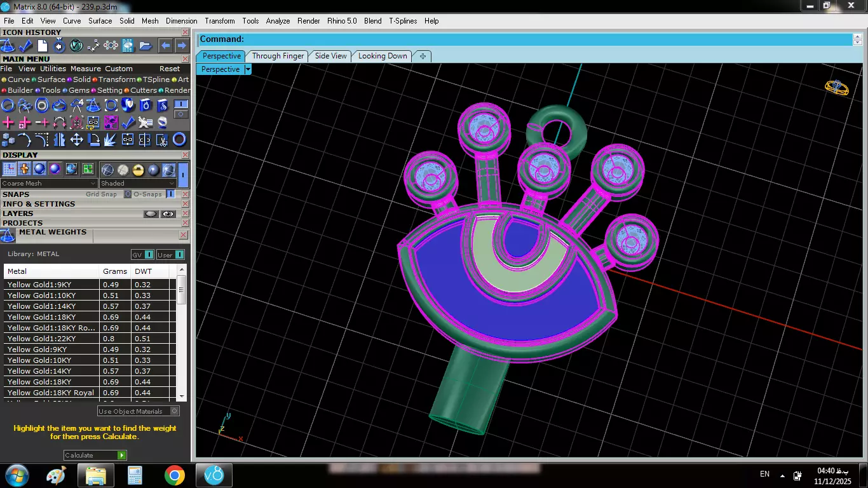
Task: Open Utilities in the Main Menu panel
Action: (x=53, y=69)
